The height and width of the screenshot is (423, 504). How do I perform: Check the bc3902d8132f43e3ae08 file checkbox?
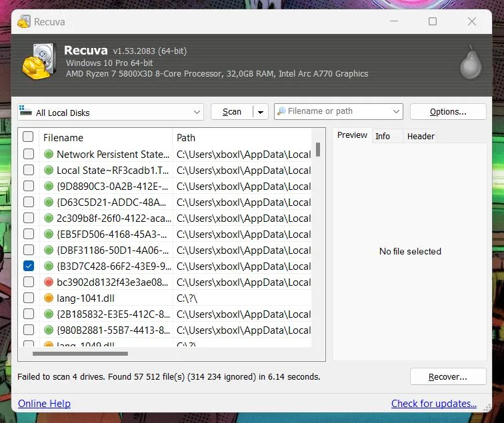click(29, 282)
